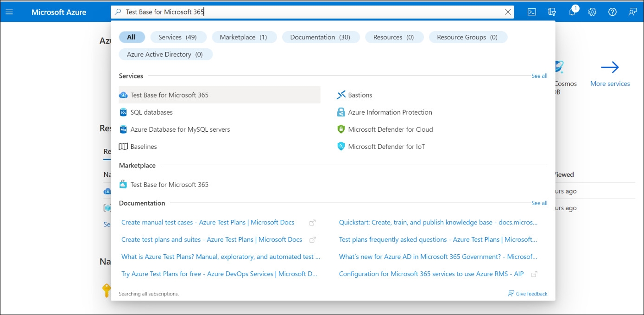Filter results by Services (49)
Screen dimensions: 644x315
tap(177, 37)
